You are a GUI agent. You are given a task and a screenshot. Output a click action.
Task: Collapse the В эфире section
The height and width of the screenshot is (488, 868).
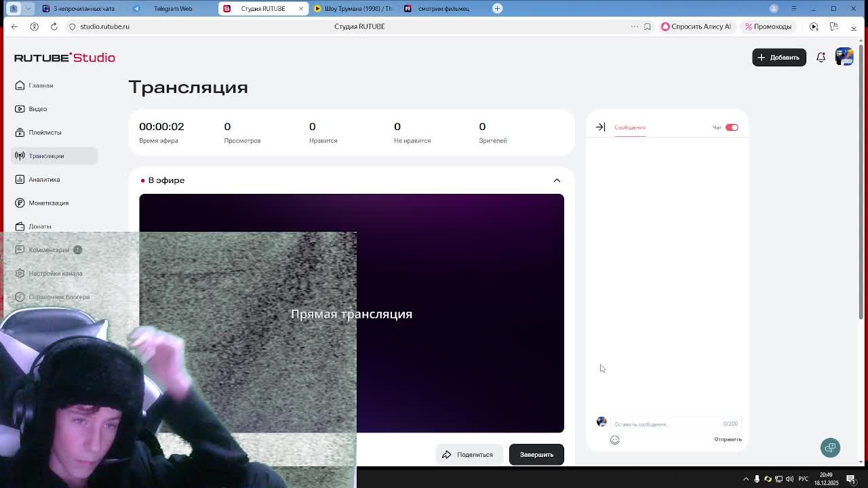click(x=557, y=180)
